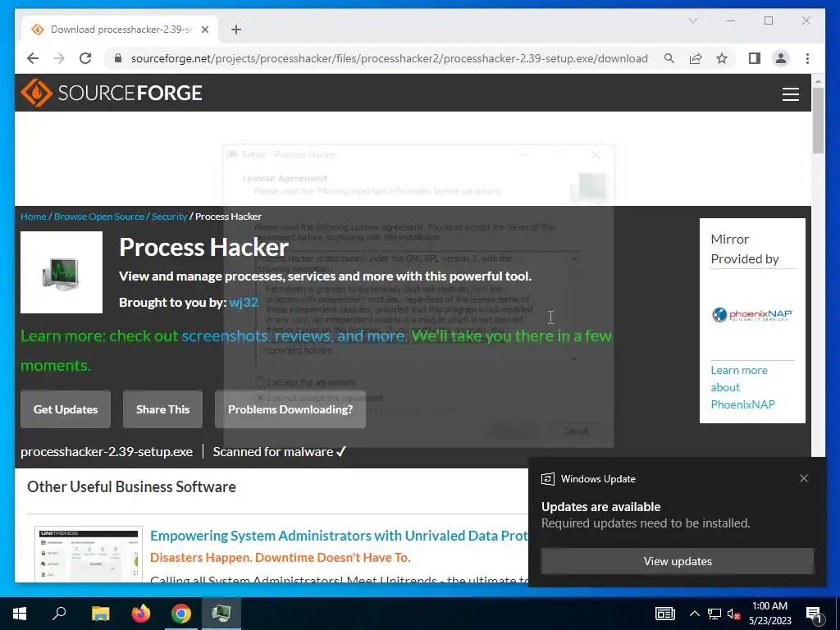Image resolution: width=840 pixels, height=630 pixels.
Task: Open Chrome side panel
Action: 755,58
